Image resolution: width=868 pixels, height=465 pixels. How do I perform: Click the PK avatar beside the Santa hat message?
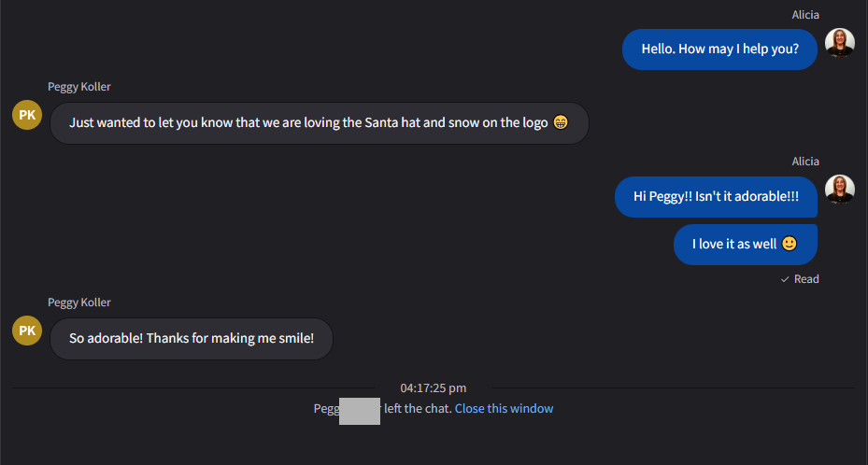27,115
